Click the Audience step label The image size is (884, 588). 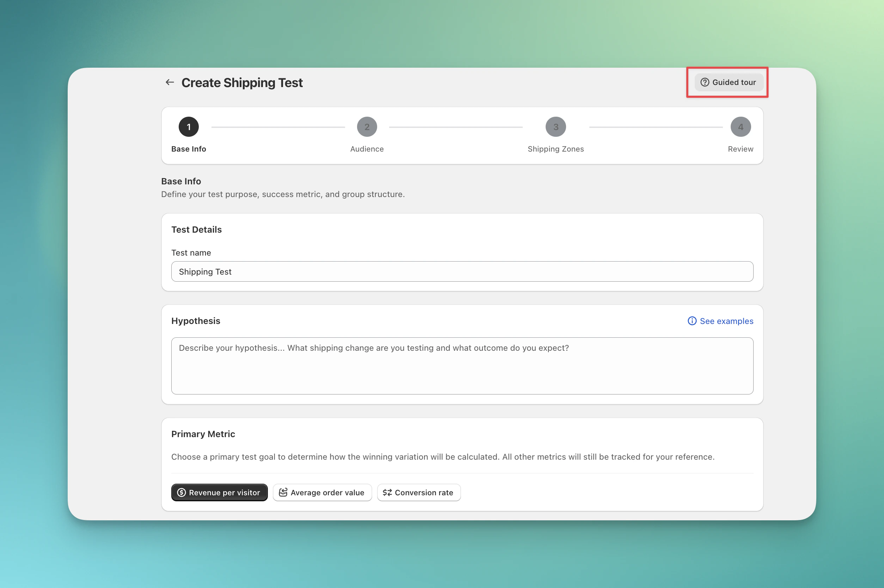click(367, 149)
